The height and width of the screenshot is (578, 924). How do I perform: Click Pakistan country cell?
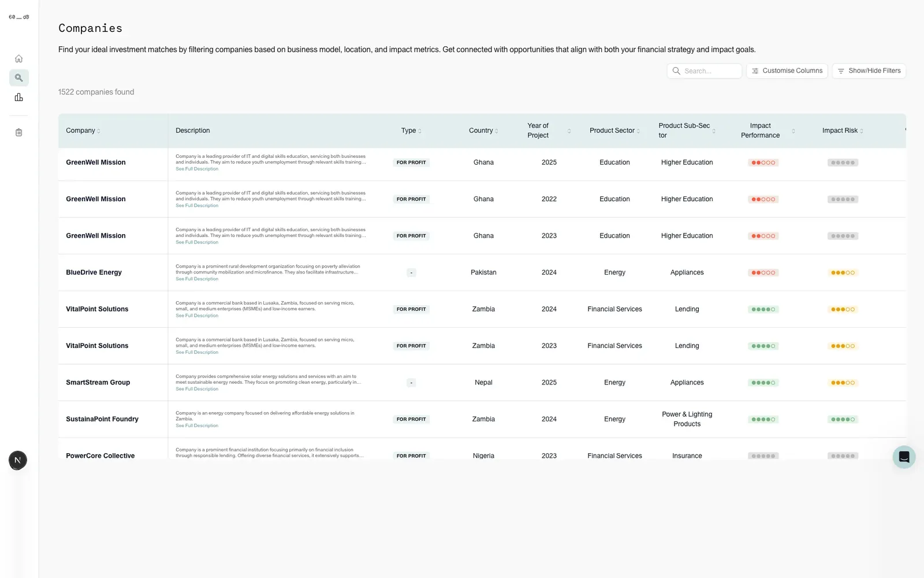483,272
